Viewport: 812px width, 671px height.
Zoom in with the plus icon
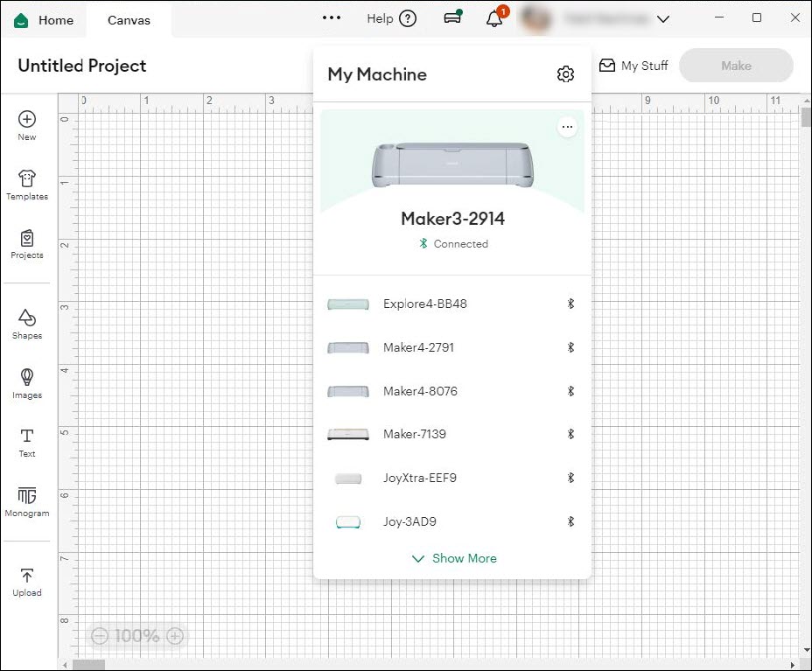[x=175, y=635]
